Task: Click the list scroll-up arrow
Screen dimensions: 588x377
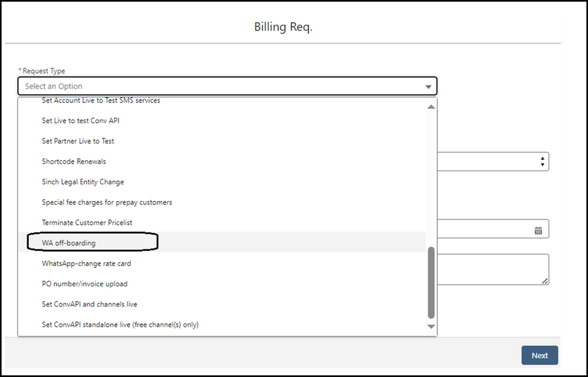Action: point(431,107)
